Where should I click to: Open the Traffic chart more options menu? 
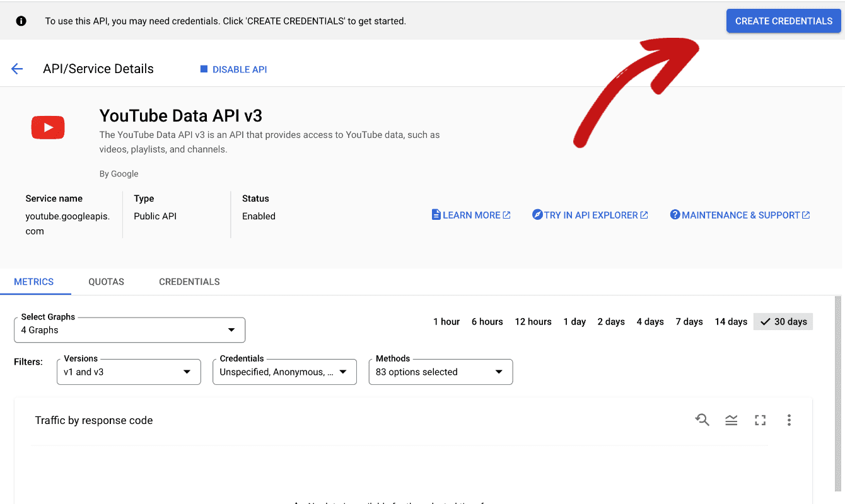[x=789, y=420]
